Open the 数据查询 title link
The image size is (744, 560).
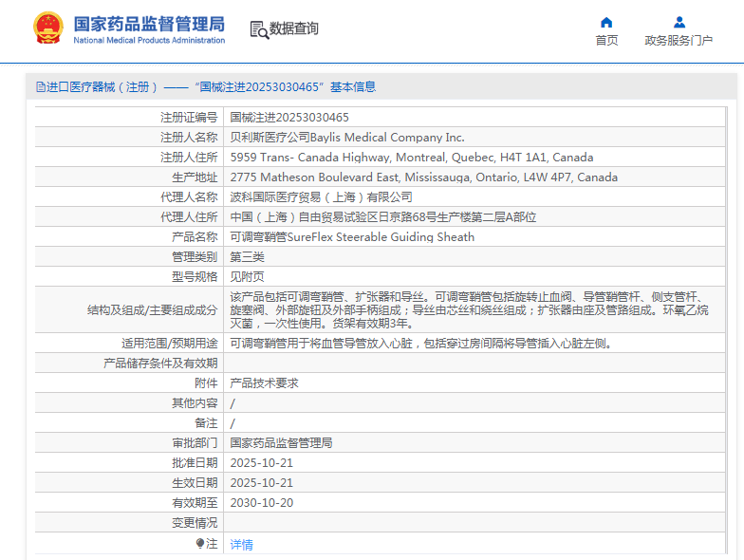point(294,28)
